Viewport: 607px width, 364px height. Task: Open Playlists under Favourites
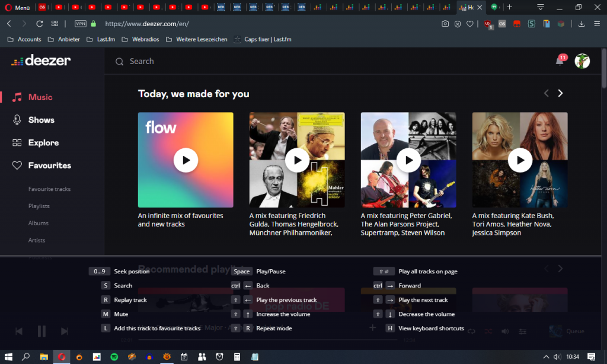click(x=39, y=206)
